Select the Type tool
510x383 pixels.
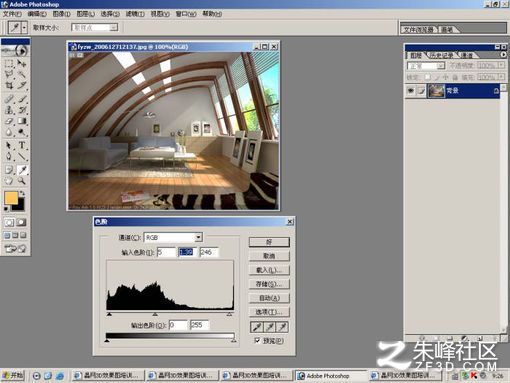coord(22,145)
